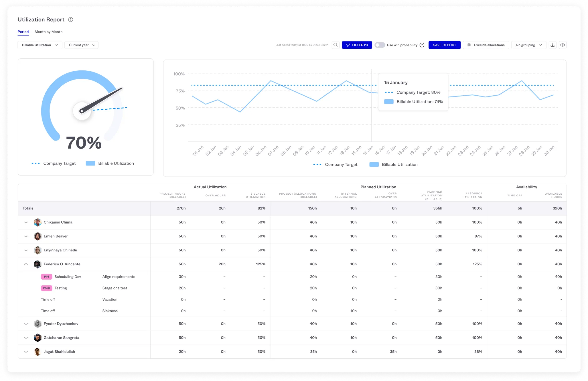This screenshot has height=381, width=588.
Task: Open the Billable Utilization dropdown
Action: coord(40,45)
